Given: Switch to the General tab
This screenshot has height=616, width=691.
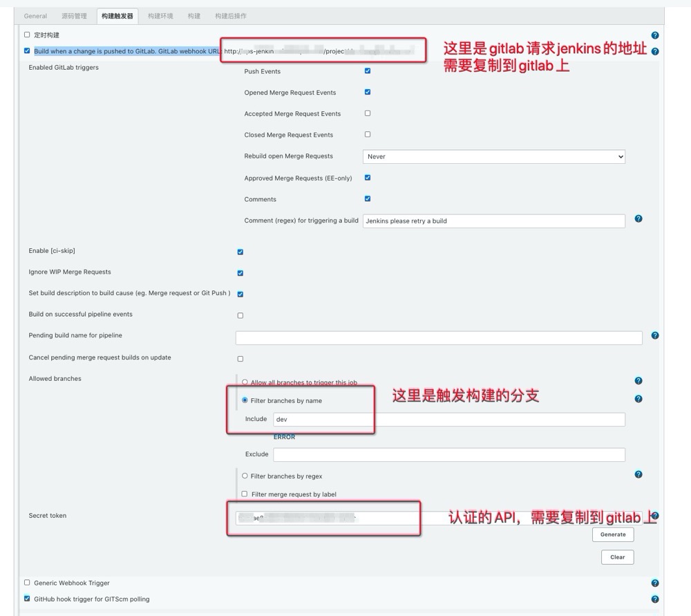Looking at the screenshot, I should tap(35, 16).
